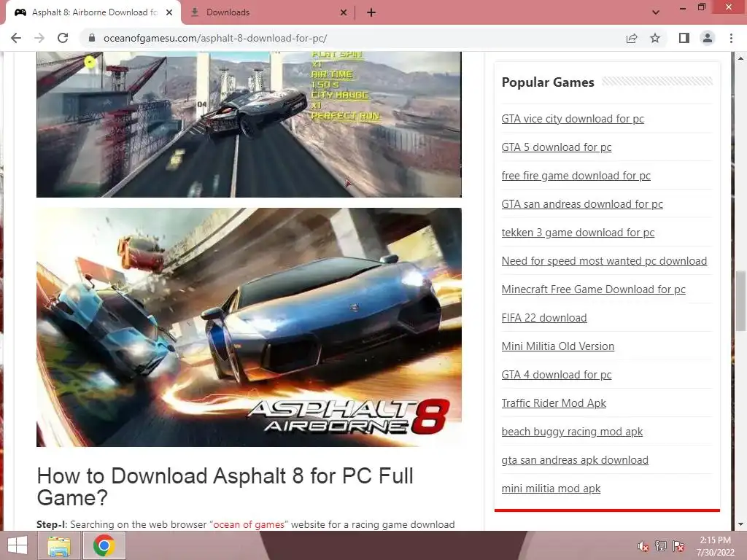Image resolution: width=747 pixels, height=560 pixels.
Task: Open a new browser tab
Action: (x=371, y=12)
